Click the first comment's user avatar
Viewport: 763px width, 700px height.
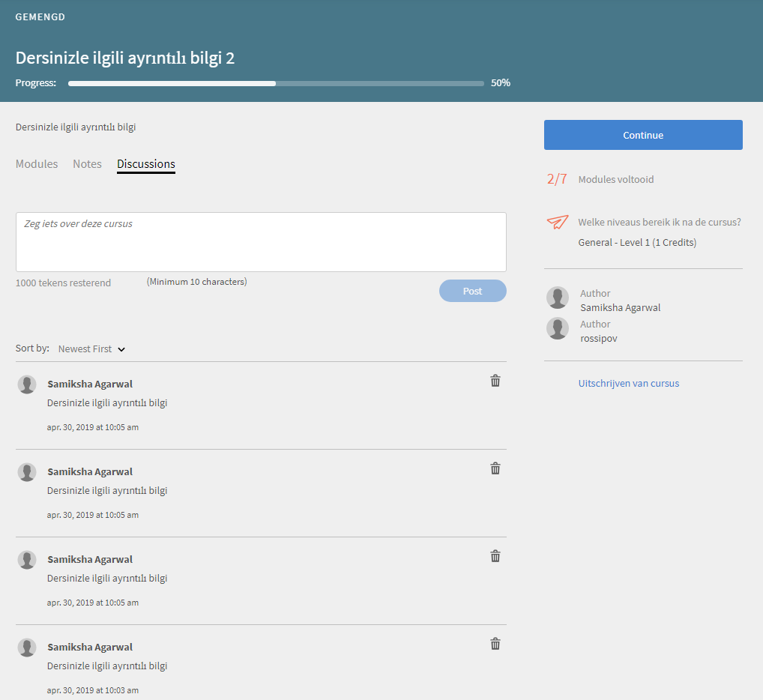point(27,384)
